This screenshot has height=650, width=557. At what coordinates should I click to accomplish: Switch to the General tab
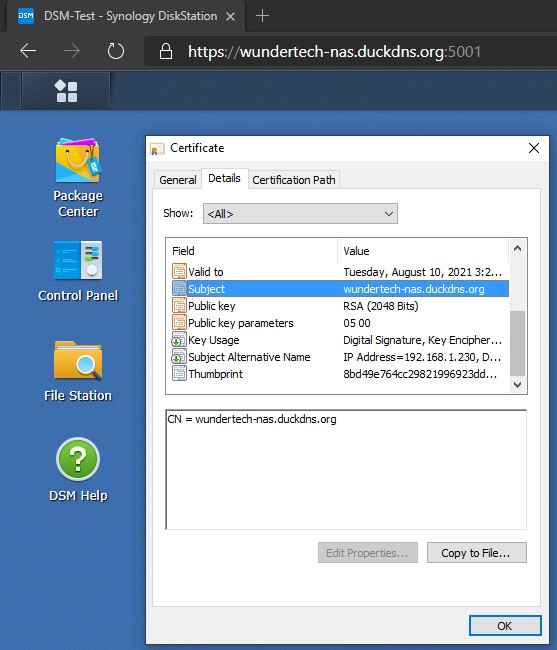[178, 180]
